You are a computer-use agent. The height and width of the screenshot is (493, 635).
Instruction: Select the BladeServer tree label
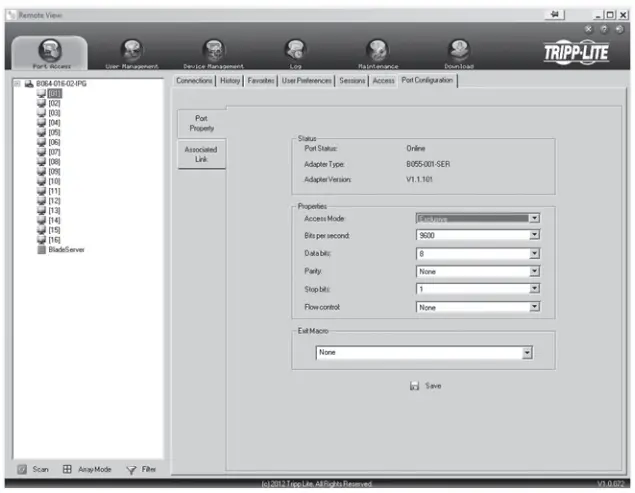coord(66,250)
